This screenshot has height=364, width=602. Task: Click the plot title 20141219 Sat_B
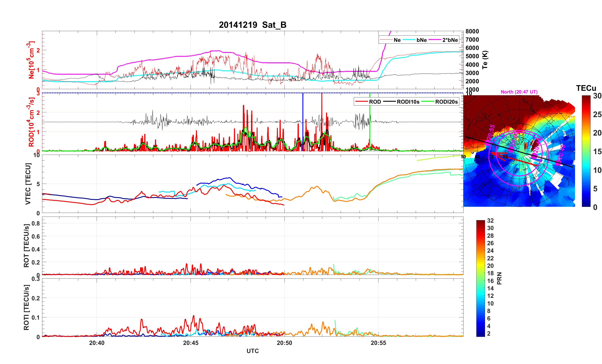[252, 25]
